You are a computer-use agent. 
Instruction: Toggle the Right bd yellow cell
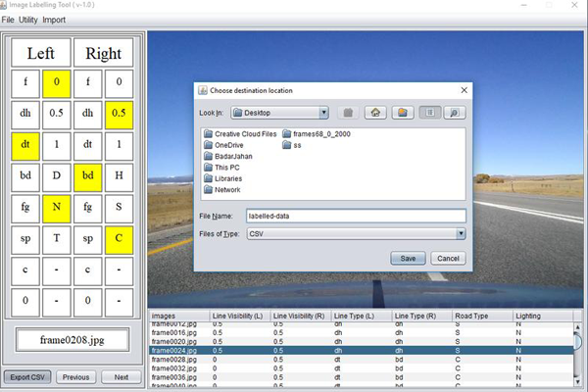click(88, 177)
